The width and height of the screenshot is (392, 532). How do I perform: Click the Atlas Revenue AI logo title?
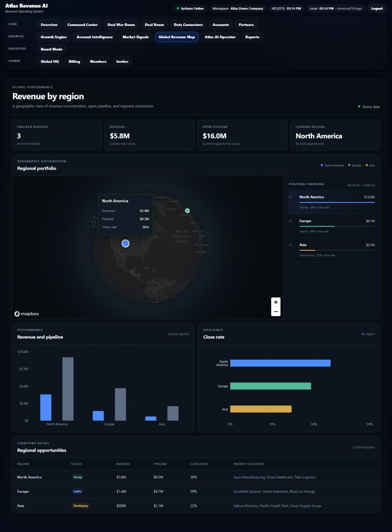pos(27,6)
